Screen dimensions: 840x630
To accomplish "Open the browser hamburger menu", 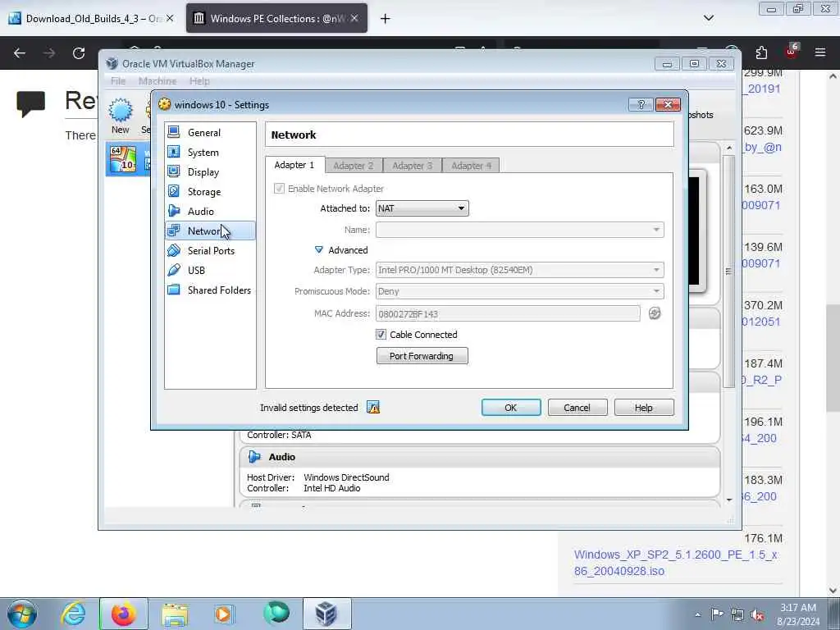I will point(819,52).
